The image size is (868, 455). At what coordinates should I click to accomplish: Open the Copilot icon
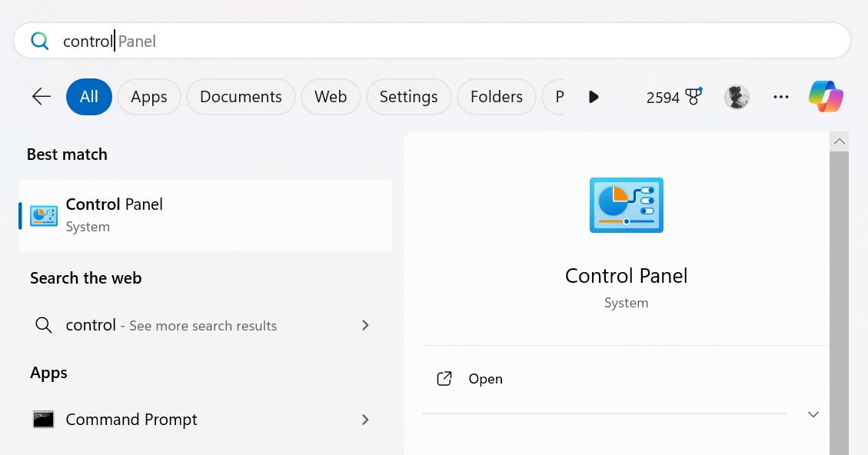(826, 97)
